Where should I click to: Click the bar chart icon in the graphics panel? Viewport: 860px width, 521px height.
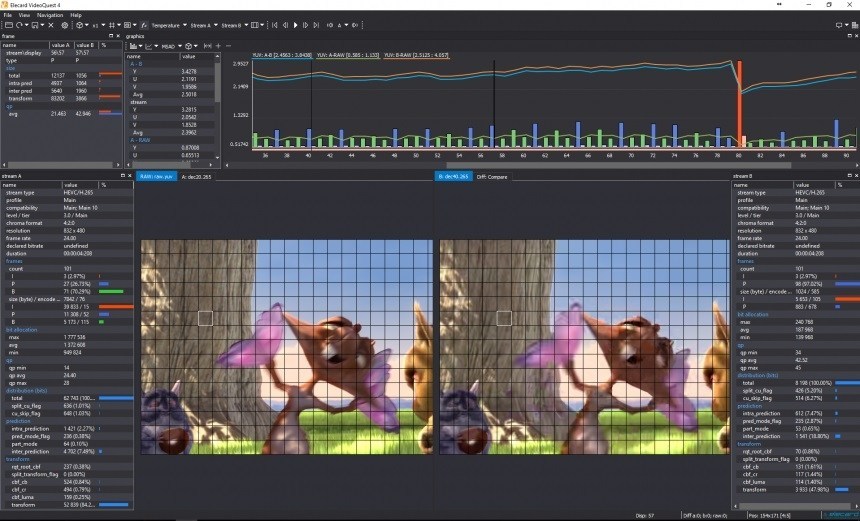[133, 46]
